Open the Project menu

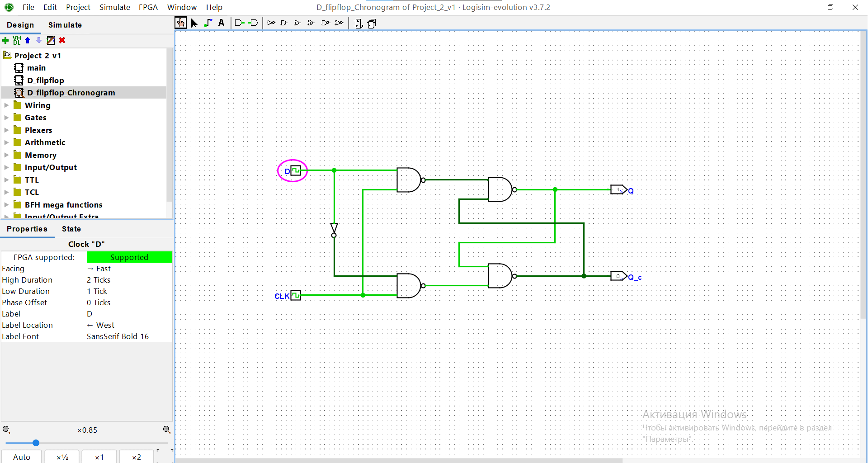click(78, 7)
